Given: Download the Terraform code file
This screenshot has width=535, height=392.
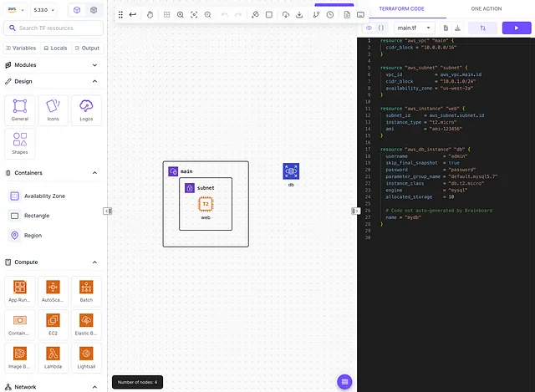Looking at the screenshot, I should click(457, 28).
